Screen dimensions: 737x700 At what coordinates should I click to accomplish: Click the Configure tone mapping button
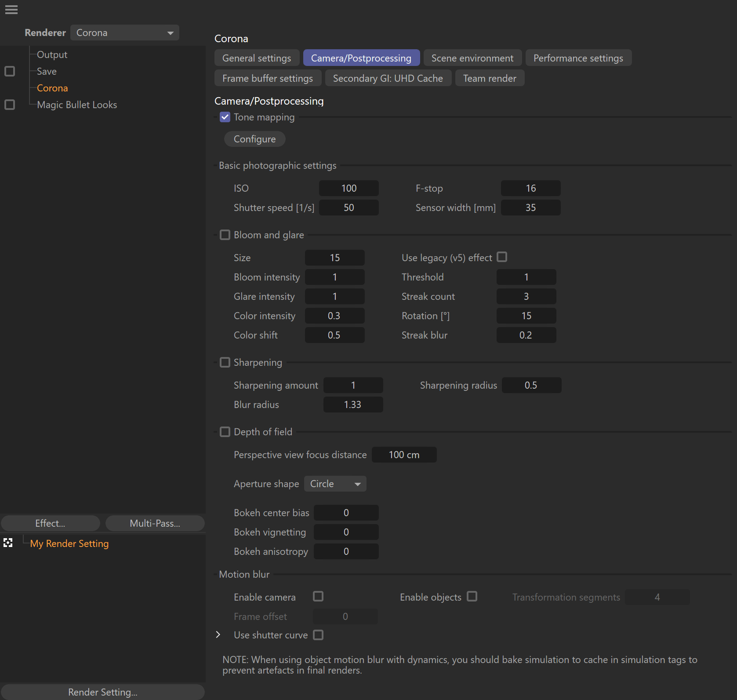(x=255, y=139)
